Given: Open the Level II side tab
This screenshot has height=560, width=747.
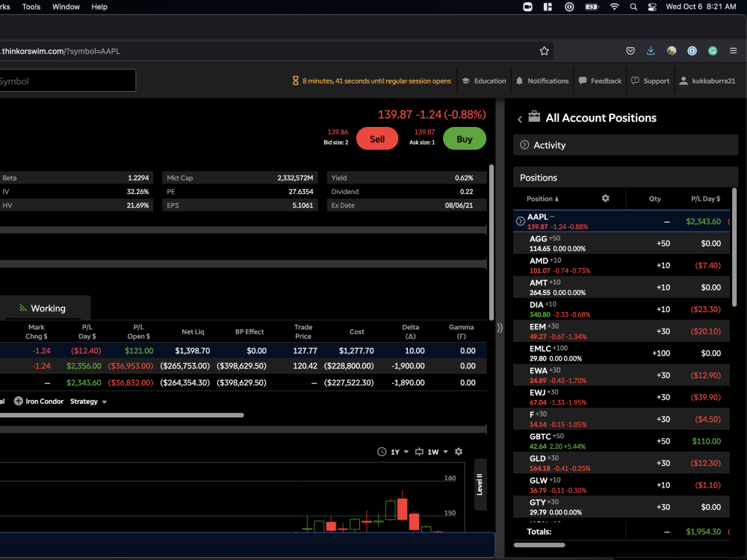Looking at the screenshot, I should pyautogui.click(x=480, y=485).
